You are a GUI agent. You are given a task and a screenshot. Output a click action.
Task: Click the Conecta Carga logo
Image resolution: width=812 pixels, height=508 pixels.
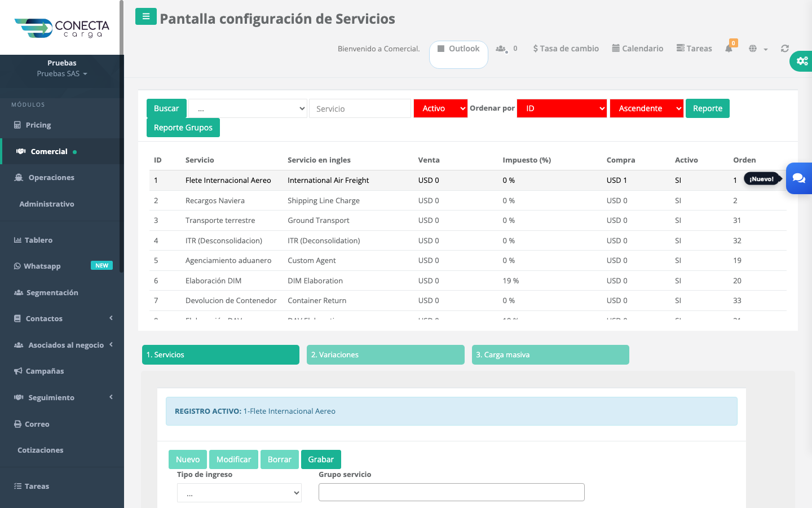click(61, 28)
